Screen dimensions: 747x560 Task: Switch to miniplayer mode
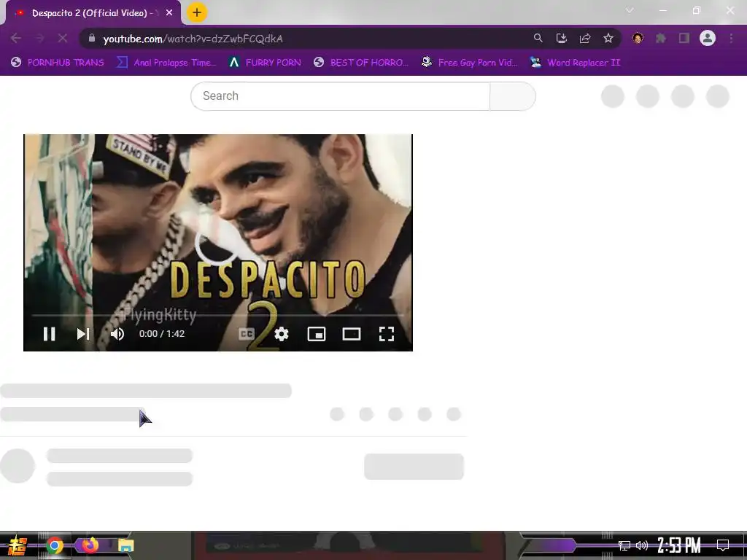point(317,334)
